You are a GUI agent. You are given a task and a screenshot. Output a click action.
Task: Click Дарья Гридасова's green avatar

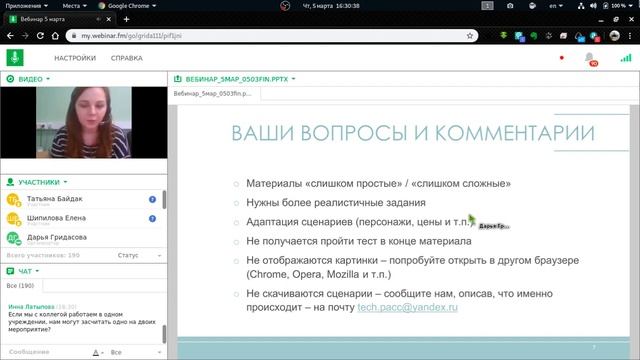pos(13,238)
